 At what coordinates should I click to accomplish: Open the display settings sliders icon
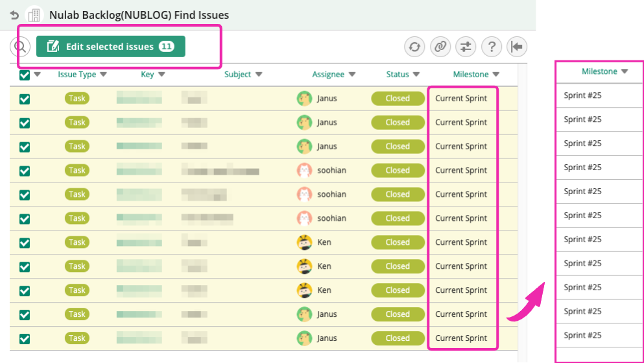(x=466, y=47)
